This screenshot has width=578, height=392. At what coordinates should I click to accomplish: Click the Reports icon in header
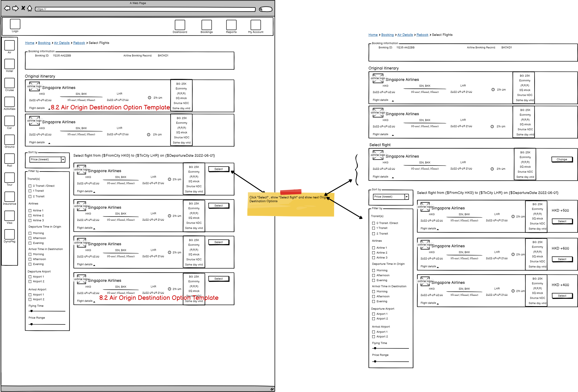231,25
